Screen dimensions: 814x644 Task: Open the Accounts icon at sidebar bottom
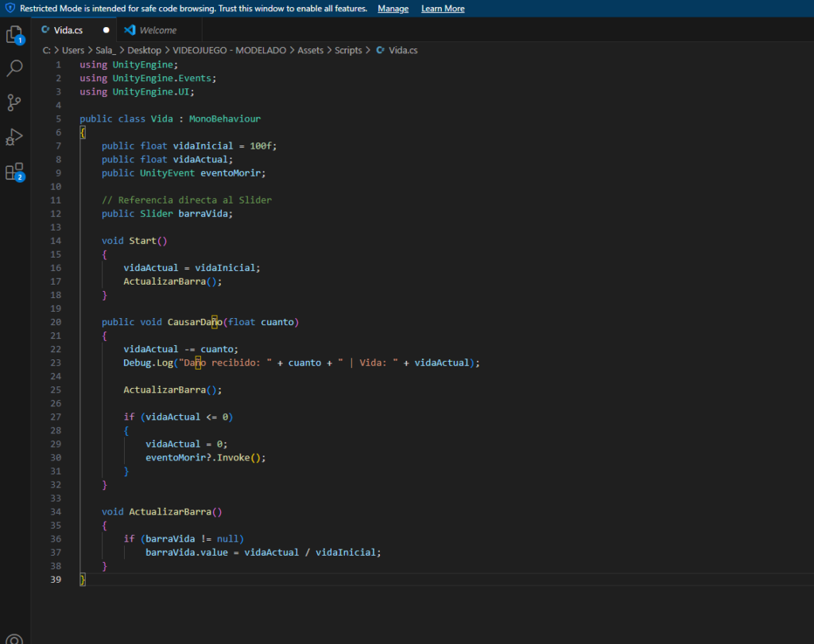14,639
